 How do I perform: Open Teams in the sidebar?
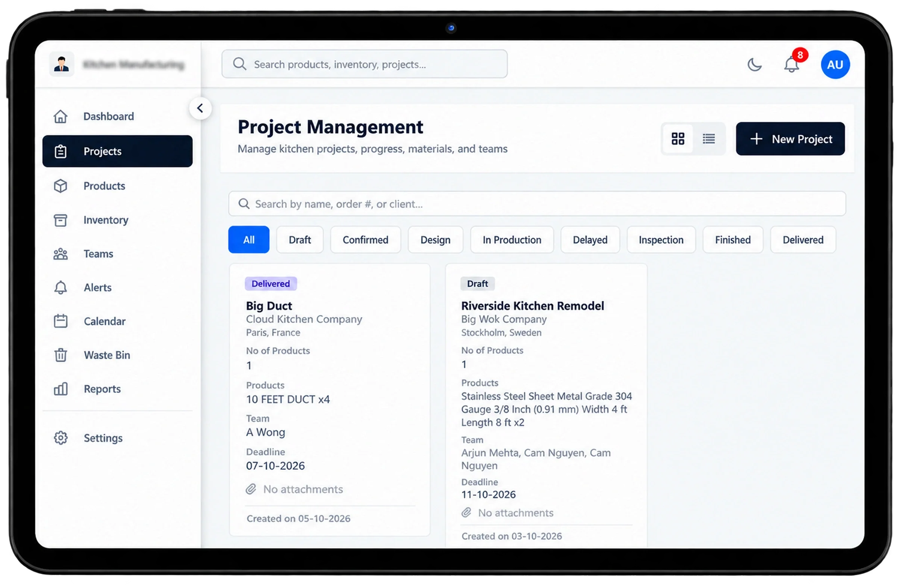point(118,254)
